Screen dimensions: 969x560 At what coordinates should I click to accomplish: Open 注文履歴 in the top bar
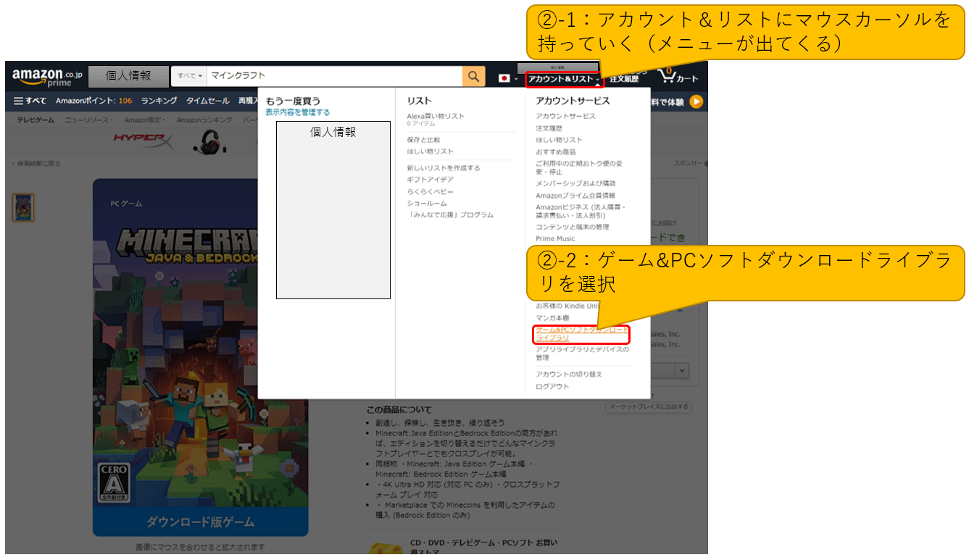624,79
